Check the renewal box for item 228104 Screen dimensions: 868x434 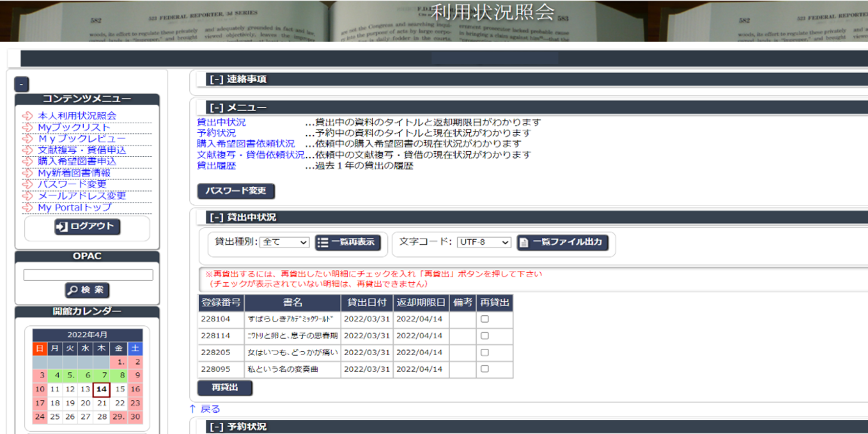tap(484, 319)
